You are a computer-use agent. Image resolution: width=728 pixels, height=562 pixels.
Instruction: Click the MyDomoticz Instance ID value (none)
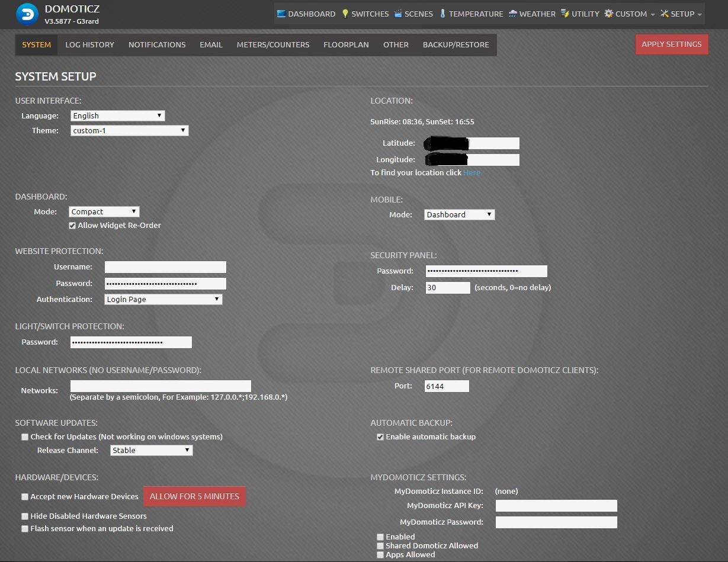(x=506, y=492)
